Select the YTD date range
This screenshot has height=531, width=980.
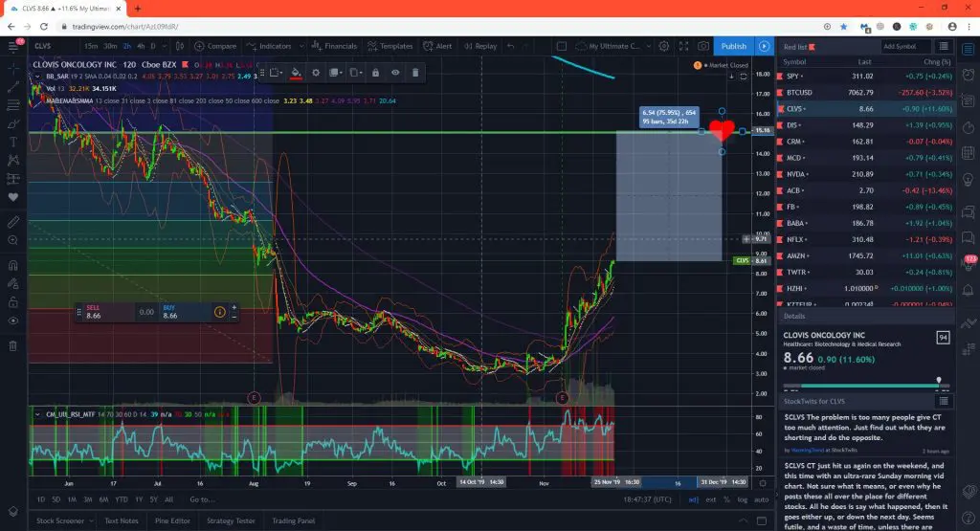(x=122, y=499)
